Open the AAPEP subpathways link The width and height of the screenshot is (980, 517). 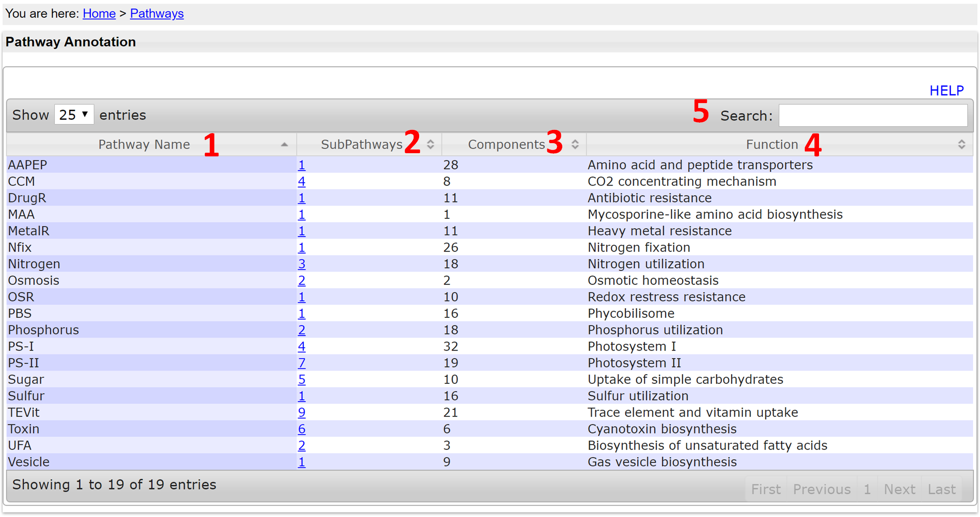tap(301, 165)
